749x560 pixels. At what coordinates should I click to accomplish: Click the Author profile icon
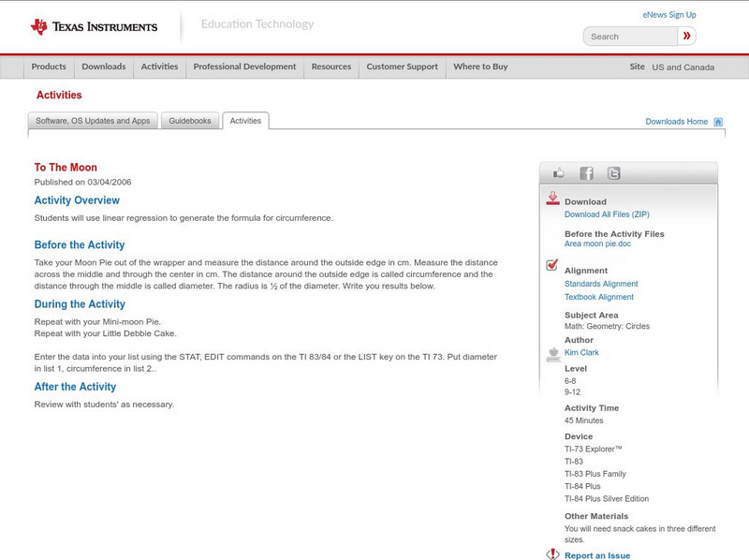[x=551, y=353]
